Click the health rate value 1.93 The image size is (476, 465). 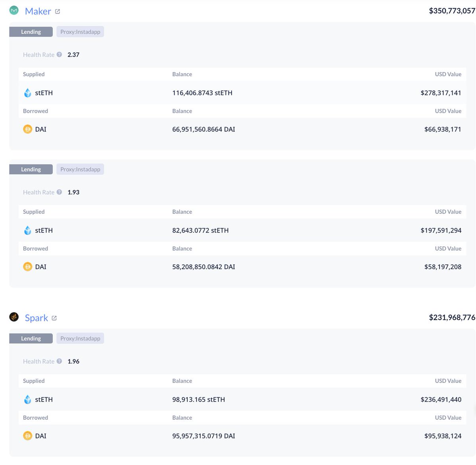73,192
